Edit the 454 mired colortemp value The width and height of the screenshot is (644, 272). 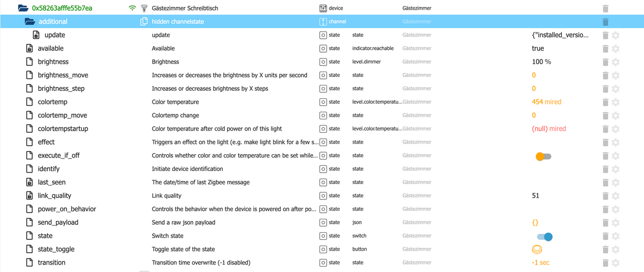point(546,102)
